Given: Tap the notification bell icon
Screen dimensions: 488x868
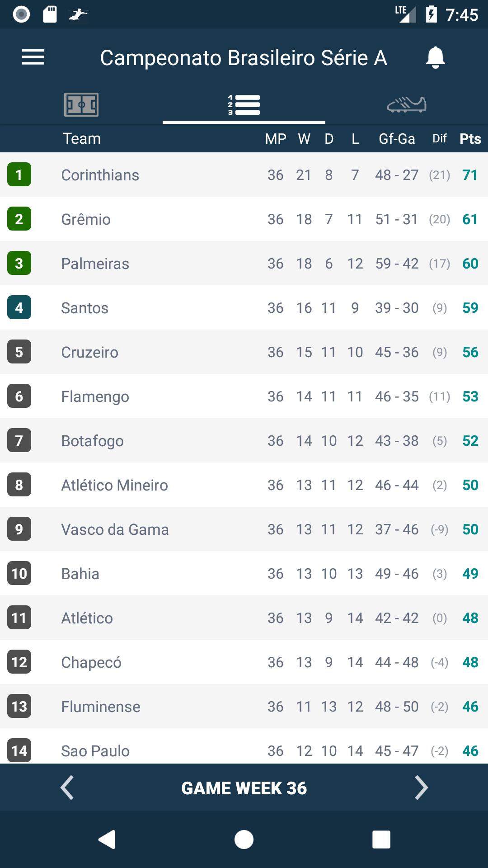Looking at the screenshot, I should [x=436, y=57].
